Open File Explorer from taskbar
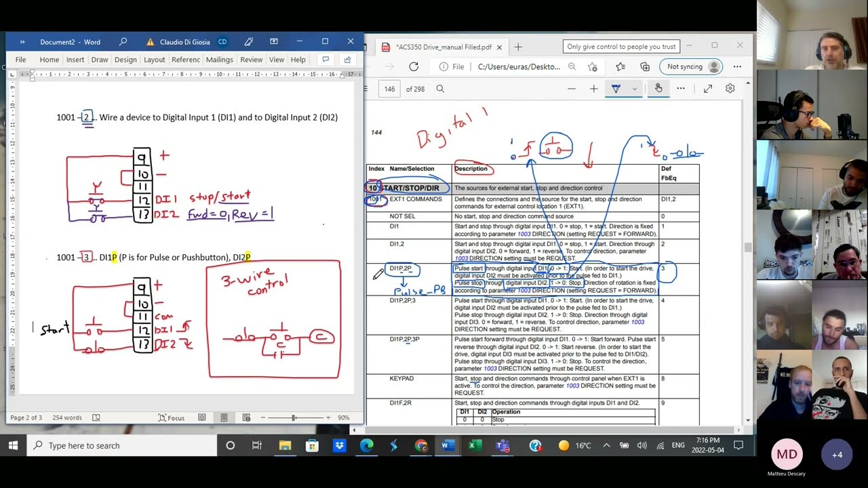This screenshot has width=868, height=488. click(x=285, y=445)
